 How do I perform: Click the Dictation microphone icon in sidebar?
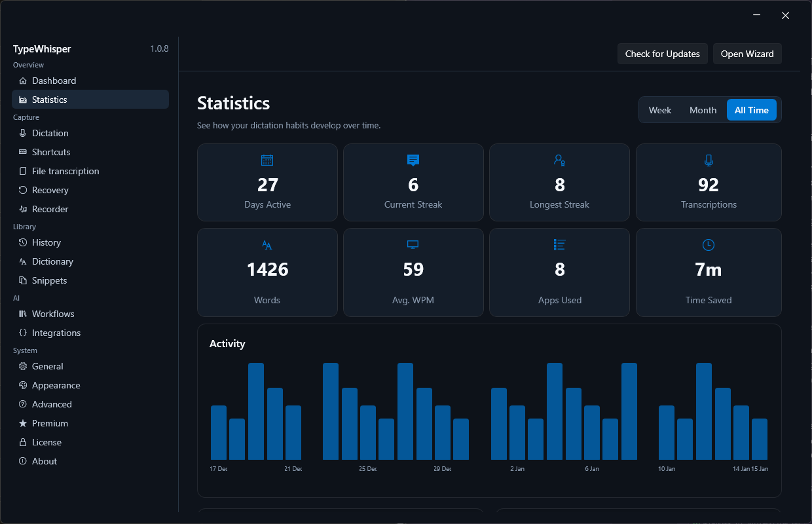[x=23, y=133]
